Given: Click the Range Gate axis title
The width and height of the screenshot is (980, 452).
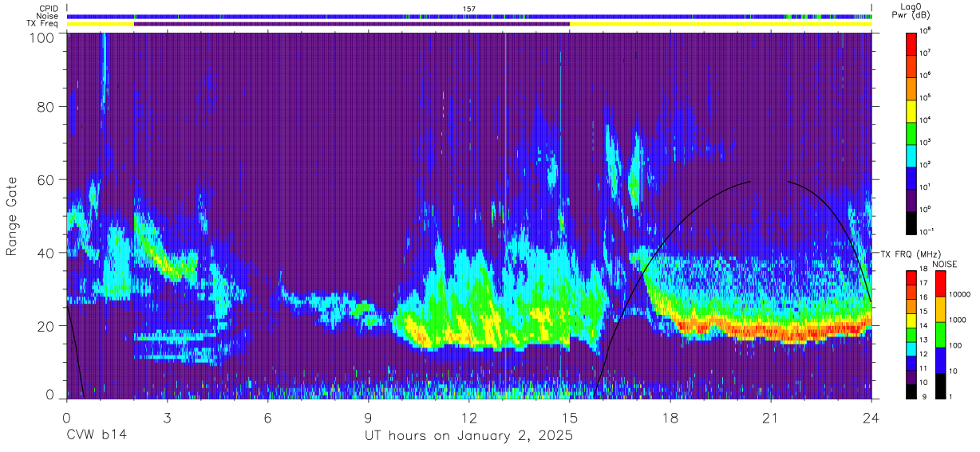Looking at the screenshot, I should pyautogui.click(x=12, y=217).
